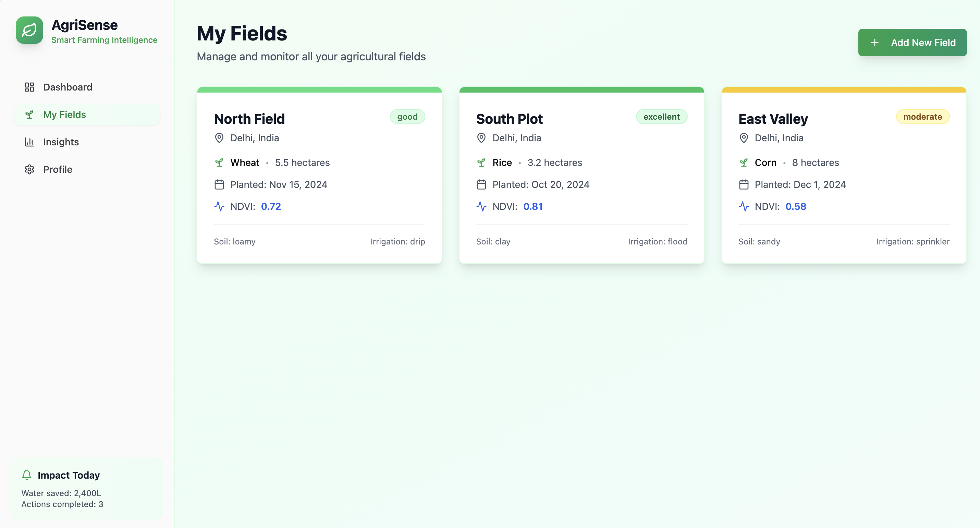Click the calendar icon on South Plot card

(481, 185)
